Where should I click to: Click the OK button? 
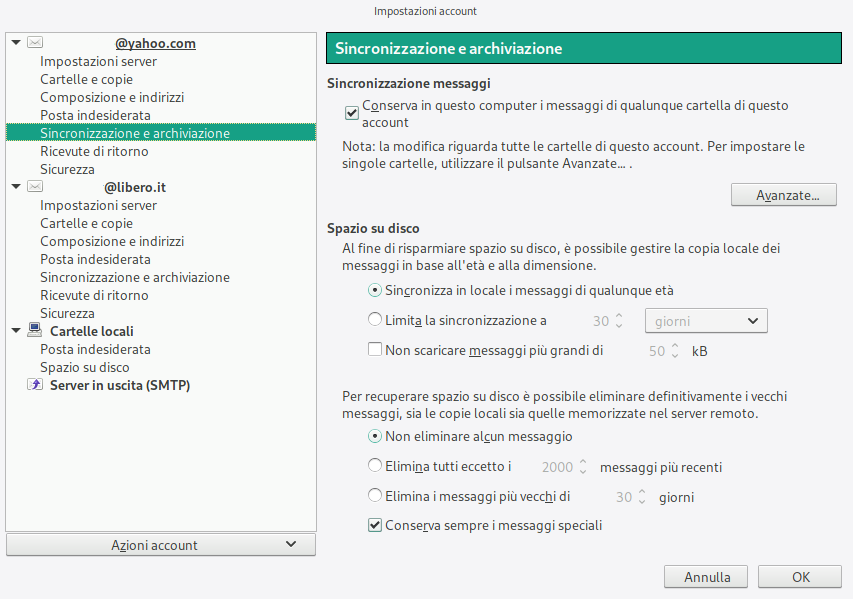pyautogui.click(x=800, y=577)
